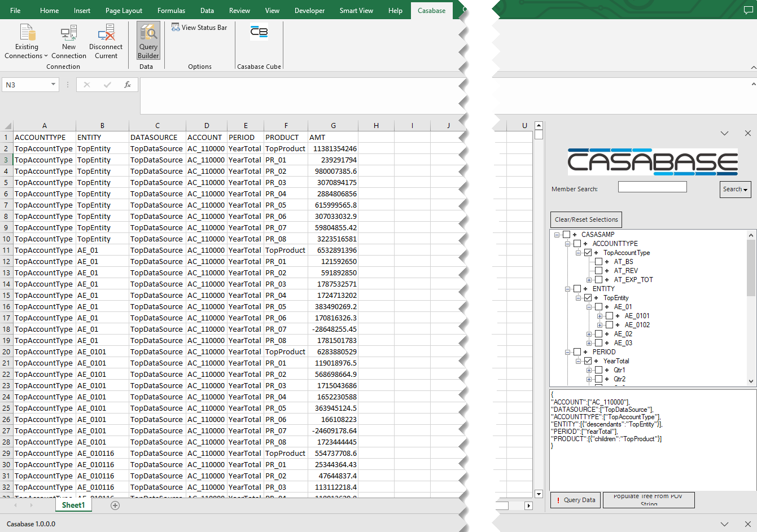This screenshot has width=757, height=532.
Task: Open the Search dropdown button
Action: [x=735, y=190]
